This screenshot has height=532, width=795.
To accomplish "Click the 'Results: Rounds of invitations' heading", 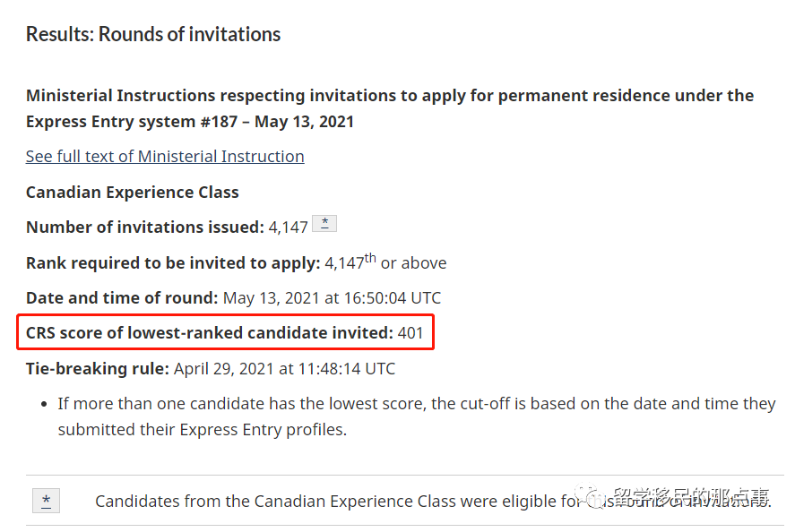I will click(x=153, y=35).
